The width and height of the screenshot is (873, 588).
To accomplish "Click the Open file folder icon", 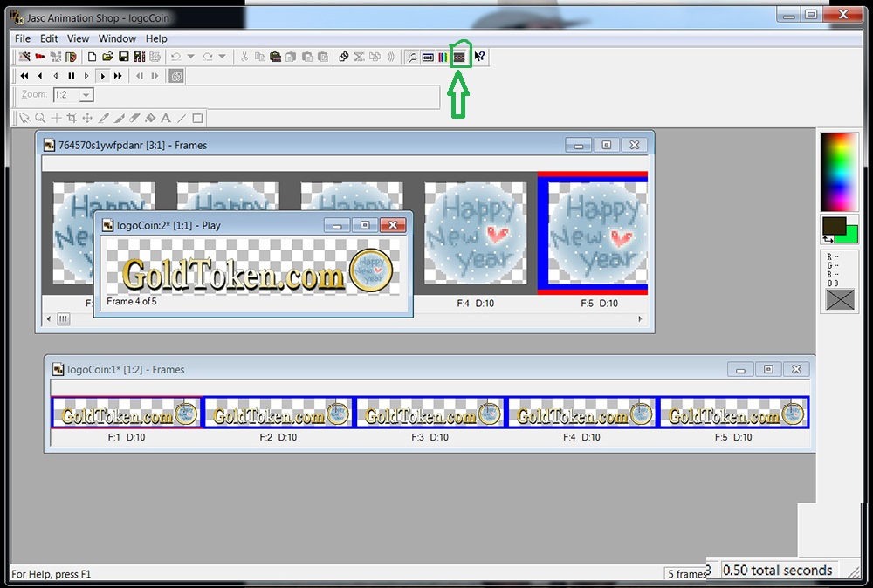I will click(108, 57).
